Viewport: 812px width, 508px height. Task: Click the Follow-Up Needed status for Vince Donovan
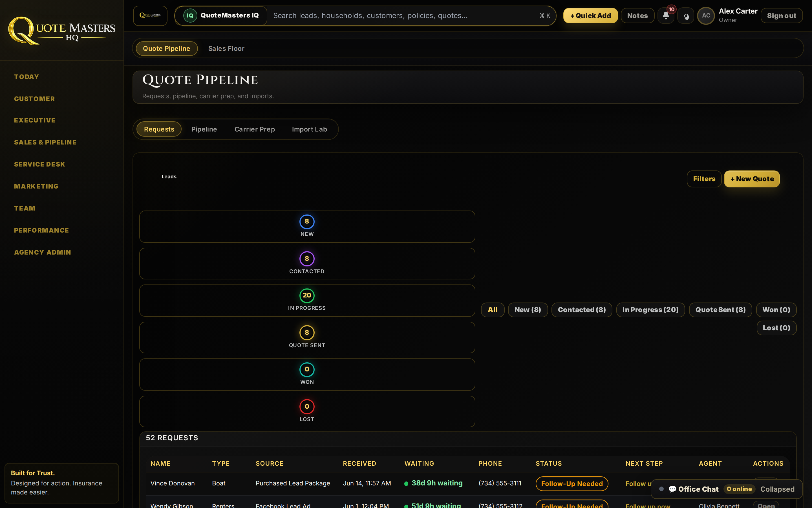[572, 483]
